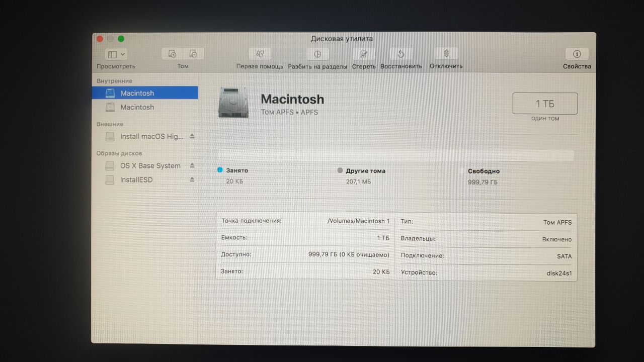The width and height of the screenshot is (644, 362).
Task: Eject the OS X Base System image
Action: pos(192,165)
